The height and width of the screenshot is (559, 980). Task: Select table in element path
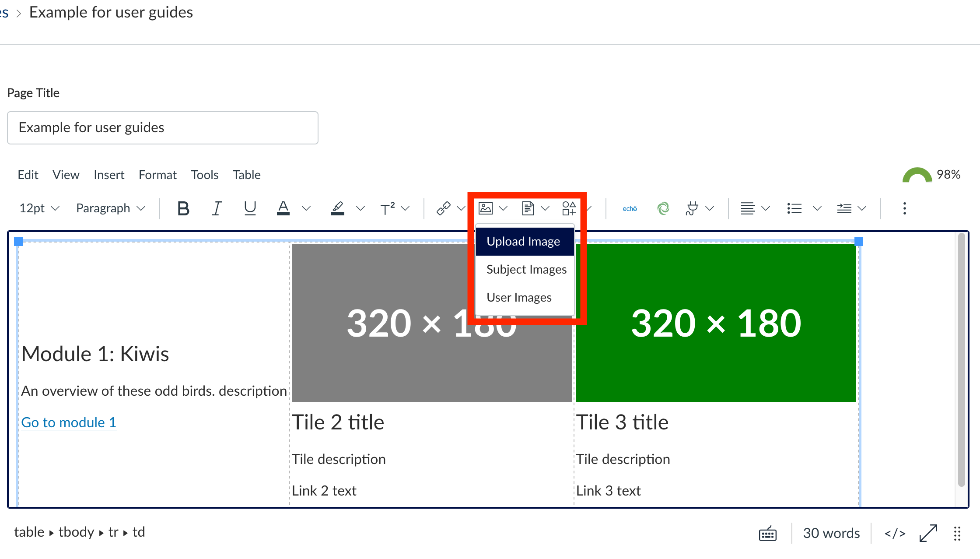[x=29, y=532]
